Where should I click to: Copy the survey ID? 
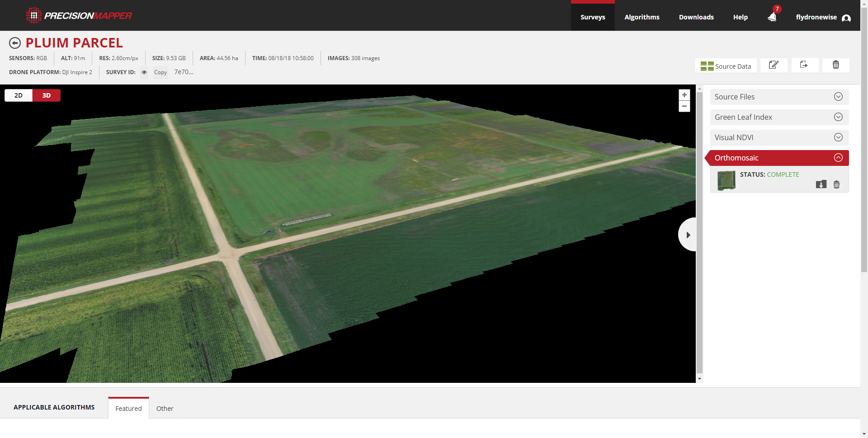click(x=160, y=72)
